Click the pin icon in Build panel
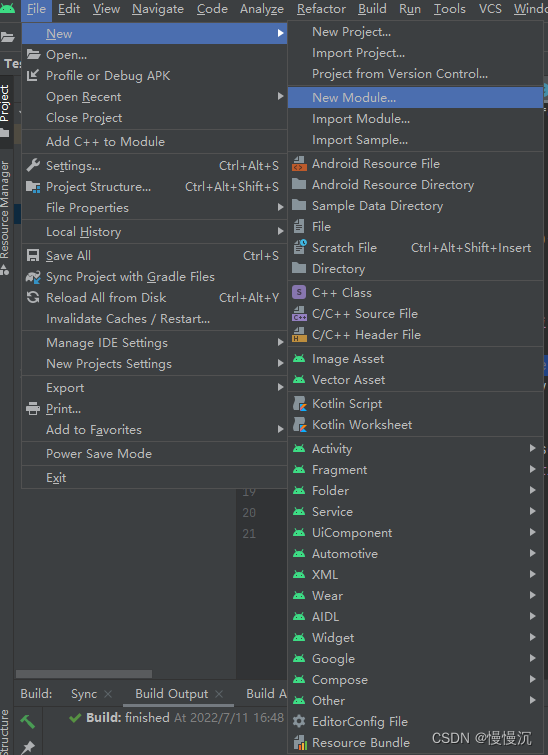Image resolution: width=548 pixels, height=755 pixels. click(28, 747)
